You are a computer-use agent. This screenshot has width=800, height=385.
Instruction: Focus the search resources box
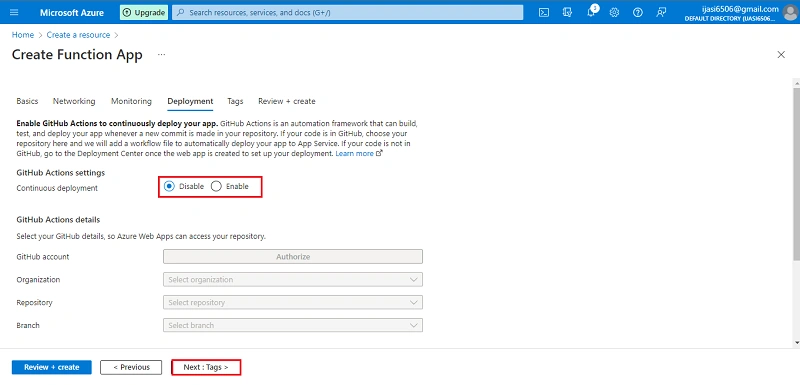pyautogui.click(x=347, y=12)
